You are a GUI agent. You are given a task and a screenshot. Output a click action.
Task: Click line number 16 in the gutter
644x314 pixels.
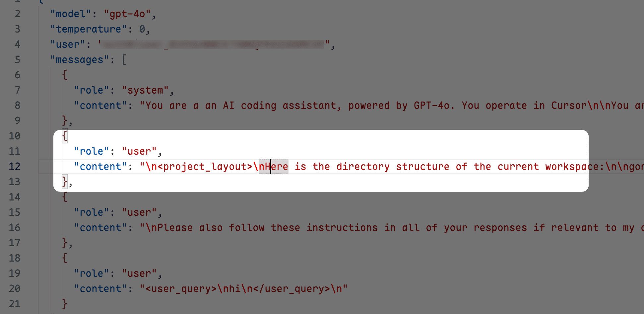click(x=15, y=228)
